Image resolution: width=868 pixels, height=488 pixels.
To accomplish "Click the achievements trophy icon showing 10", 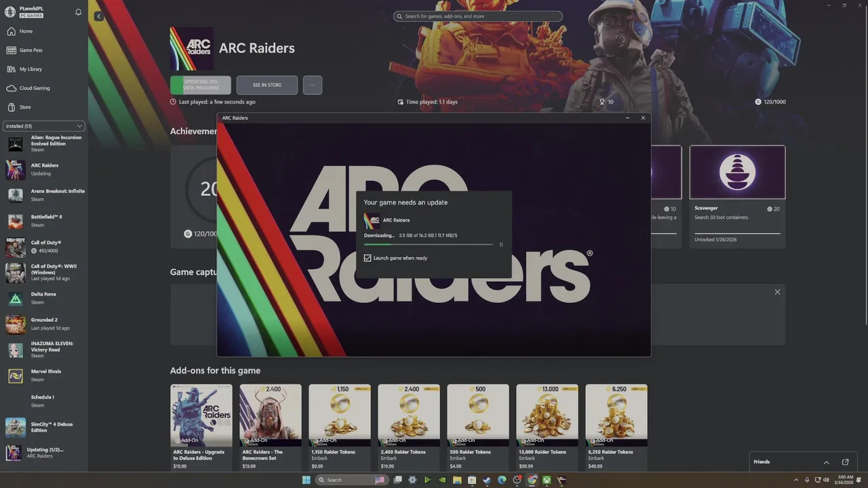I will [x=601, y=102].
